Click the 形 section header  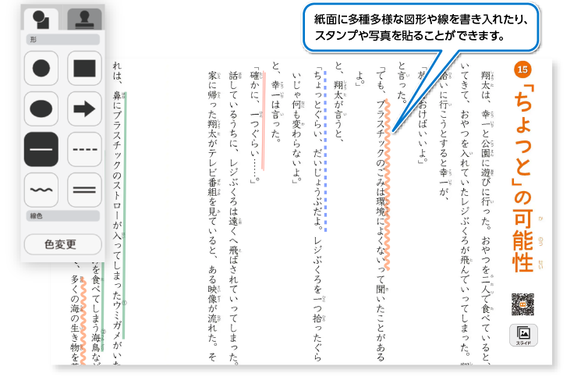pyautogui.click(x=62, y=39)
